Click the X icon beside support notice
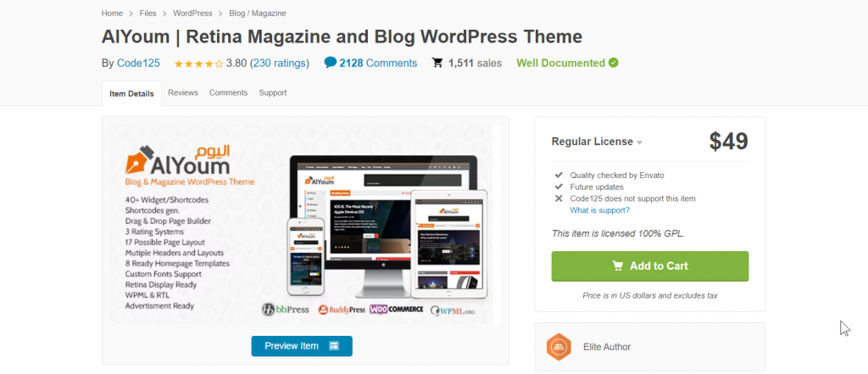 pyautogui.click(x=559, y=198)
